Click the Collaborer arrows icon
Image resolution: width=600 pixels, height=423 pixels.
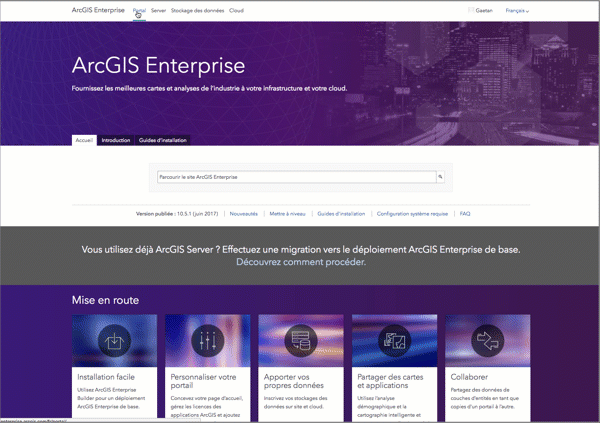coord(488,341)
